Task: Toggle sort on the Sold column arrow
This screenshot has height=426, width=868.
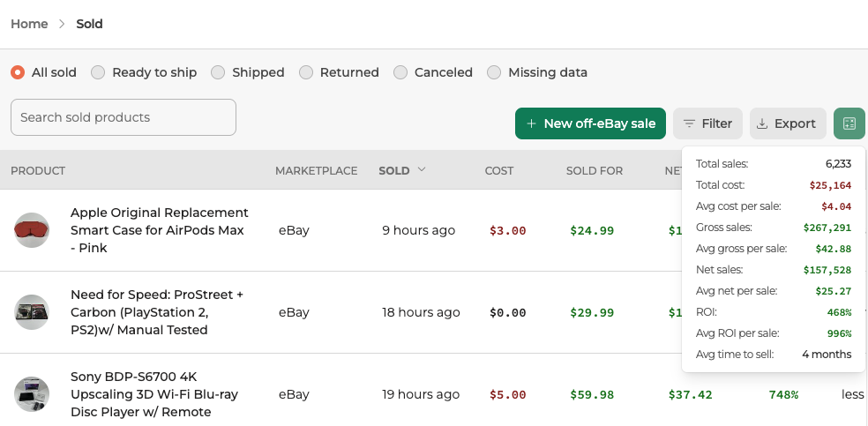Action: coord(422,169)
